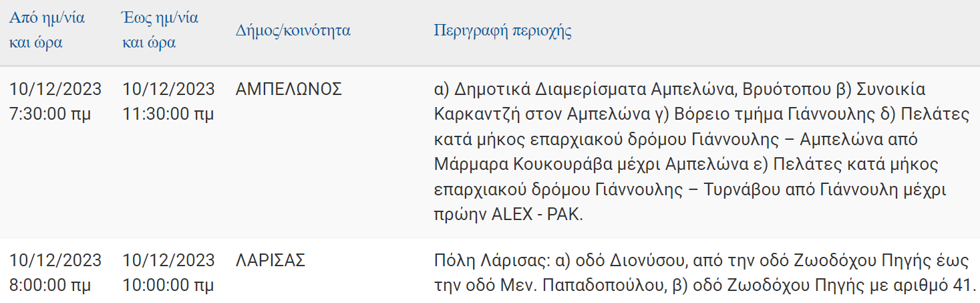Click the 7:30:00 πμ start time cell
This screenshot has height=303, width=980.
[50, 114]
